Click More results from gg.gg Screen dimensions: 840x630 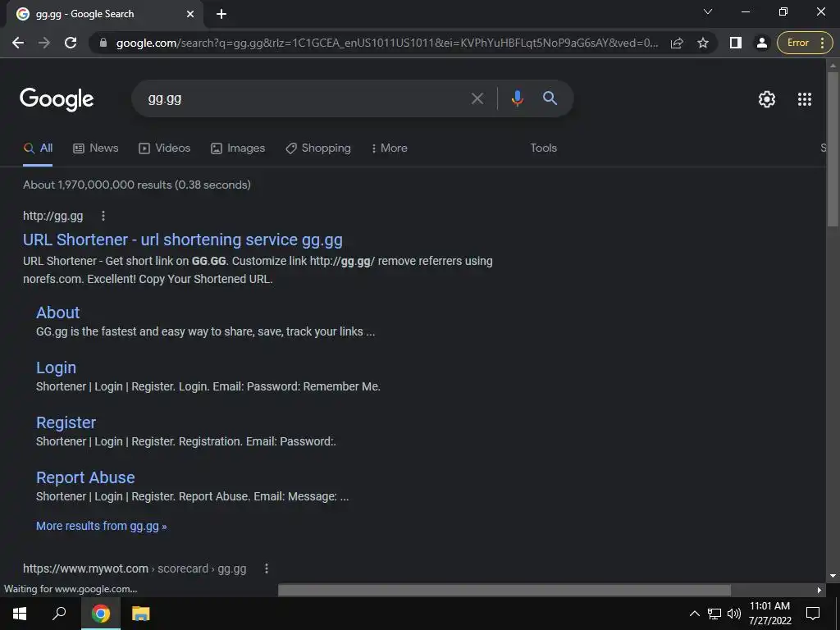coord(101,526)
